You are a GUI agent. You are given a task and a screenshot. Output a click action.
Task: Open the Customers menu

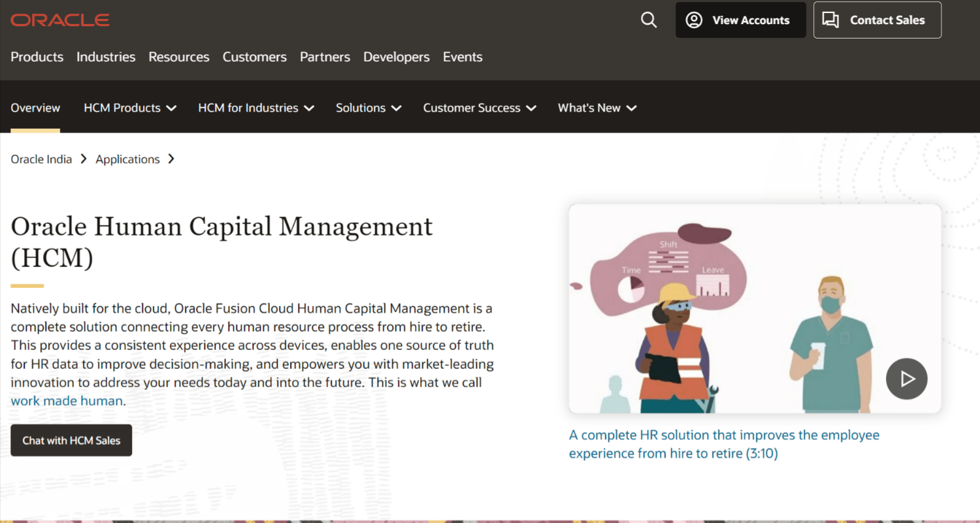pos(255,57)
